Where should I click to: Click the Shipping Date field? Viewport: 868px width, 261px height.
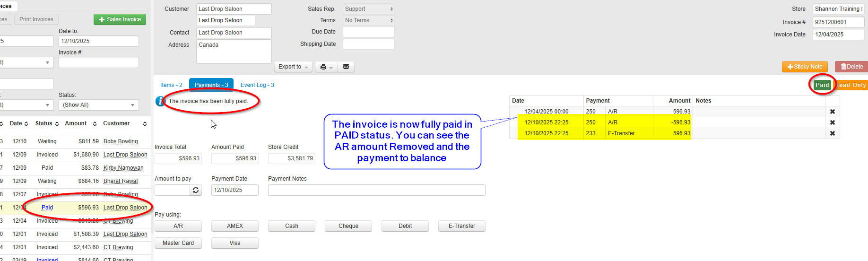coord(369,44)
